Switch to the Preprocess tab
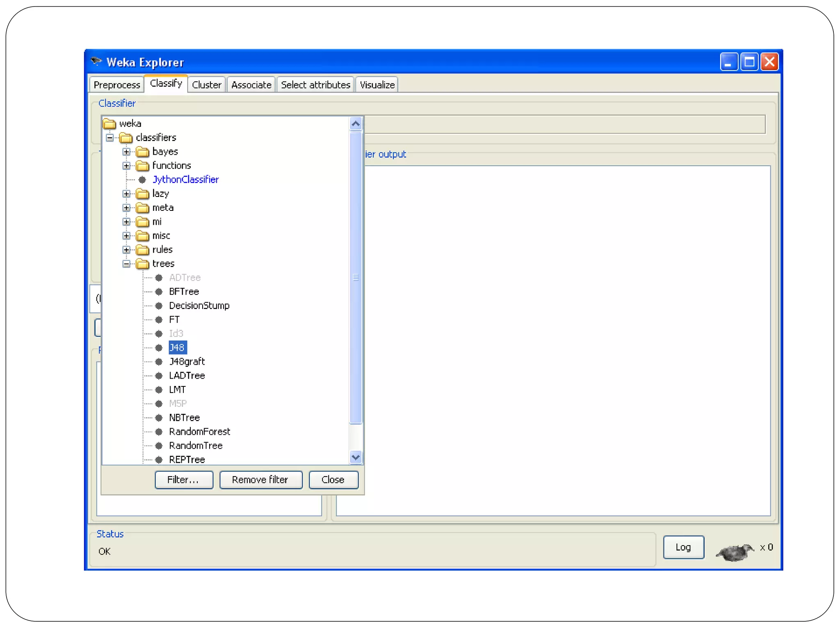The height and width of the screenshot is (630, 840). coord(117,85)
